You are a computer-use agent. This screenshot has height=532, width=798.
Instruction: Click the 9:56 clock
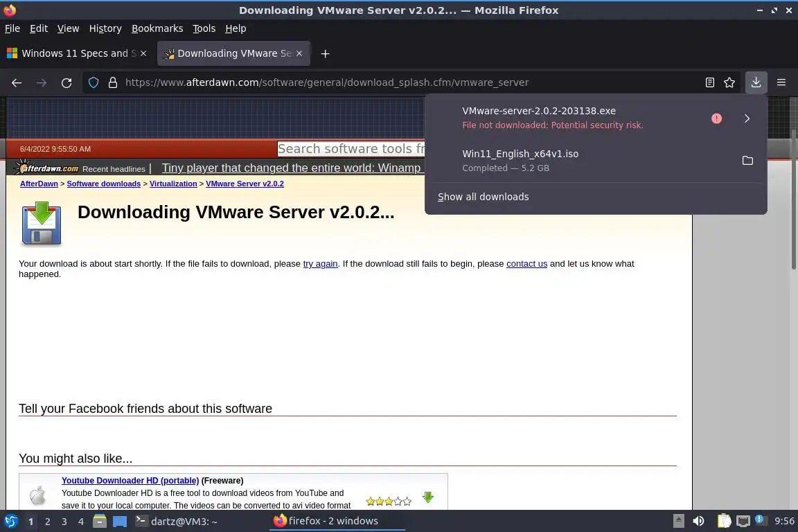pyautogui.click(x=784, y=522)
